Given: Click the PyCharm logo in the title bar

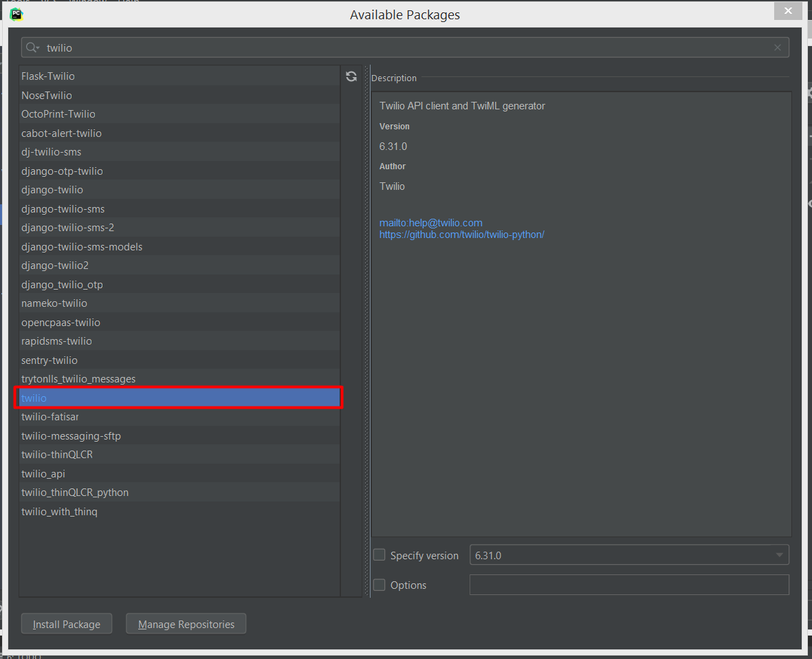Looking at the screenshot, I should tap(17, 14).
